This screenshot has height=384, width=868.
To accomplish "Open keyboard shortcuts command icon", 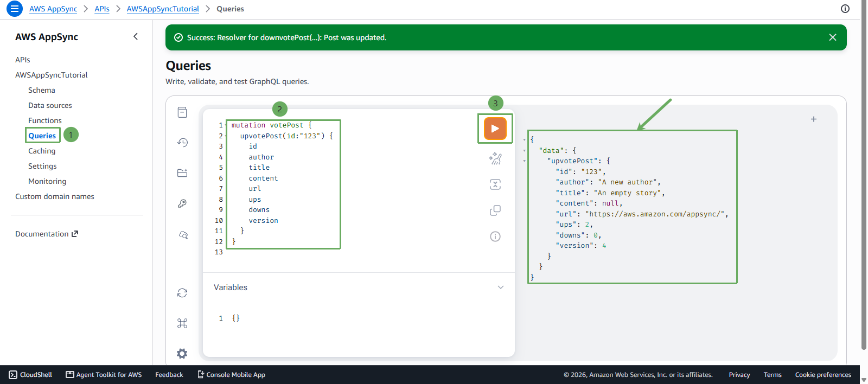I will 182,323.
